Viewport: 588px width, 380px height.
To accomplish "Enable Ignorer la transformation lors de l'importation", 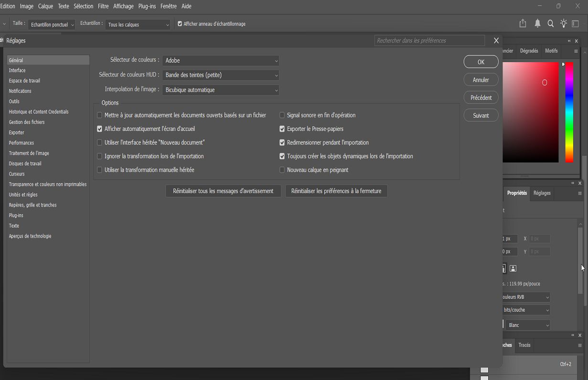I will point(100,156).
